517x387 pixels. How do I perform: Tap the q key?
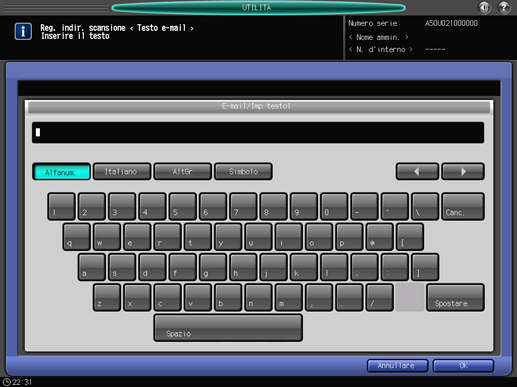(x=76, y=237)
